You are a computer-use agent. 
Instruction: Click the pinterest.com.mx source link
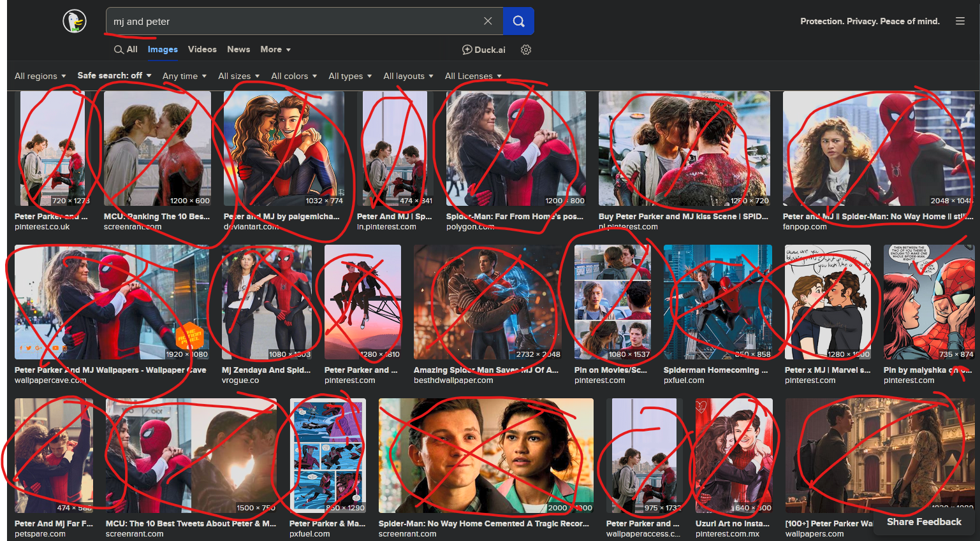(728, 533)
